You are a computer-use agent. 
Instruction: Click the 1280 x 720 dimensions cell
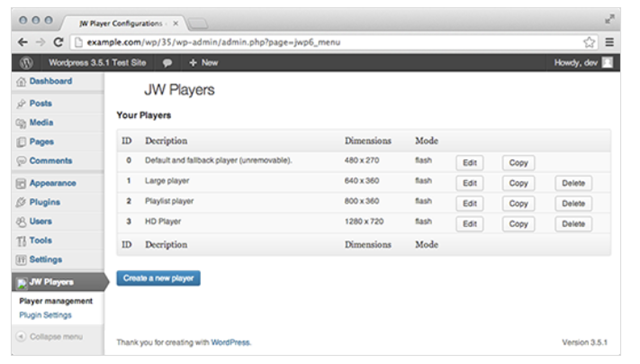point(364,222)
